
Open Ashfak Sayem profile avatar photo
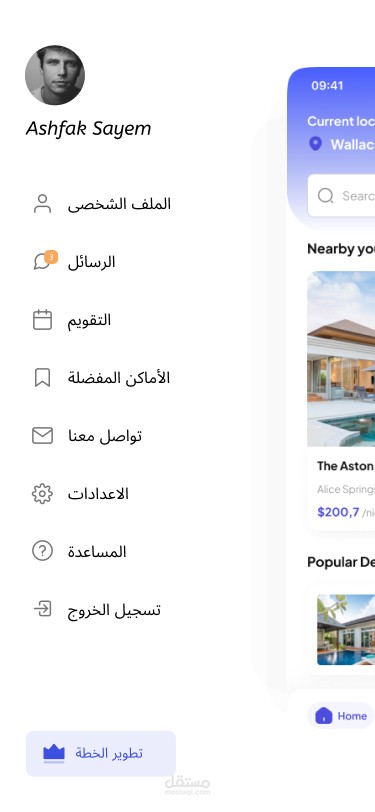(x=55, y=75)
